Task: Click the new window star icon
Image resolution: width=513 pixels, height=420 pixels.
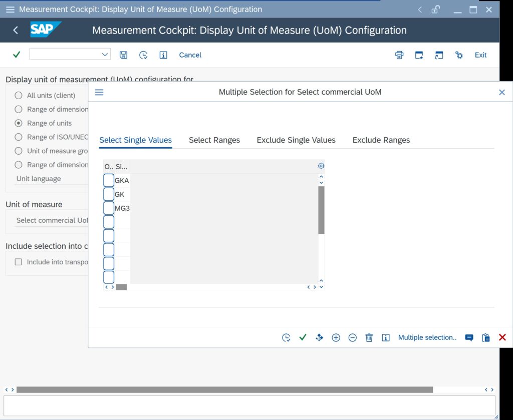Action: click(419, 55)
